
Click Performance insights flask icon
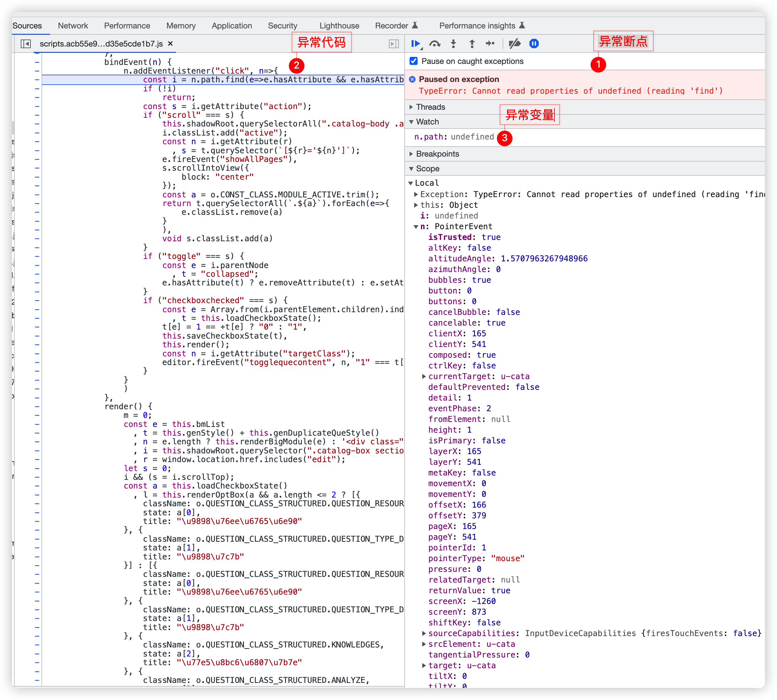pyautogui.click(x=522, y=25)
